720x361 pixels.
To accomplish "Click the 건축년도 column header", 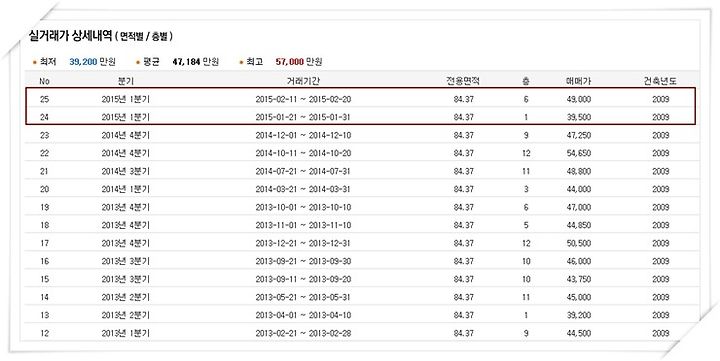I will click(660, 81).
